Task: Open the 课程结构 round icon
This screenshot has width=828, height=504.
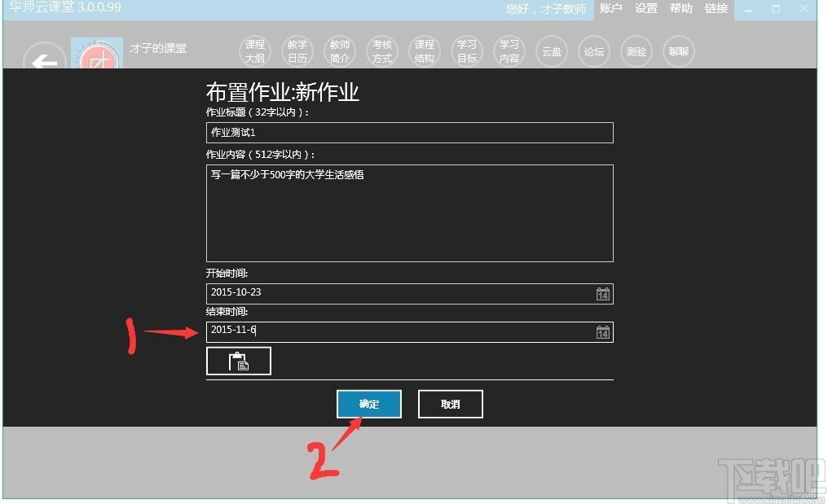Action: tap(425, 52)
